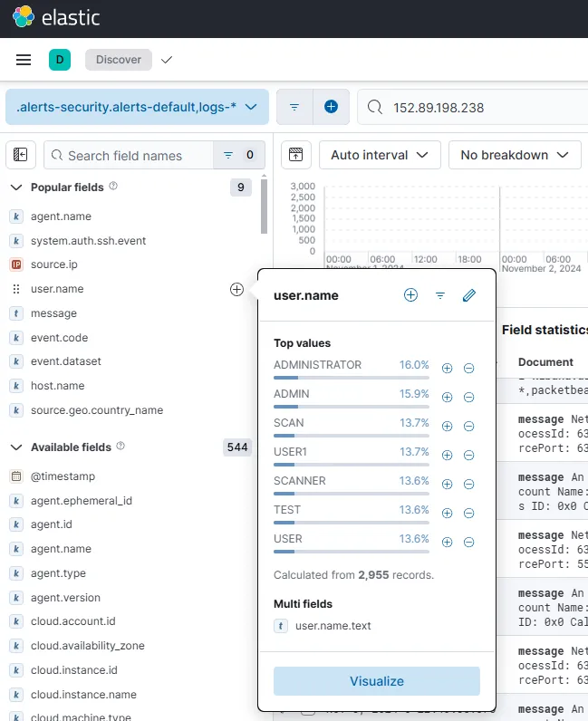Toggle the histogram chart visibility icon
Screen dimensions: 588x721
[x=296, y=155]
